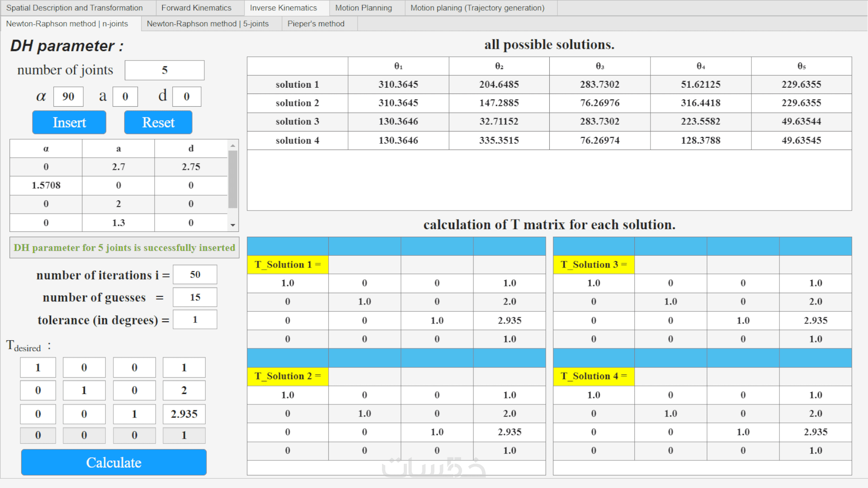
Task: Click the number of guesses field
Action: pyautogui.click(x=195, y=297)
